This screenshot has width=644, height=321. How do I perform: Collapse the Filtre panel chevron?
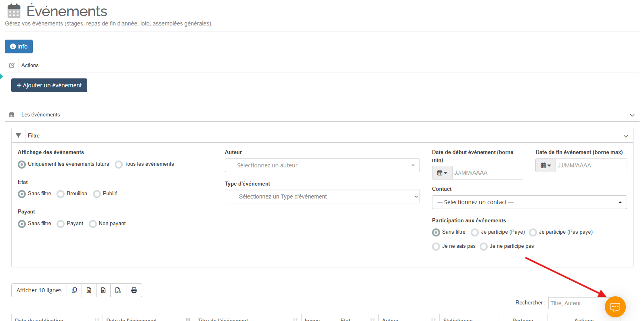click(x=625, y=136)
